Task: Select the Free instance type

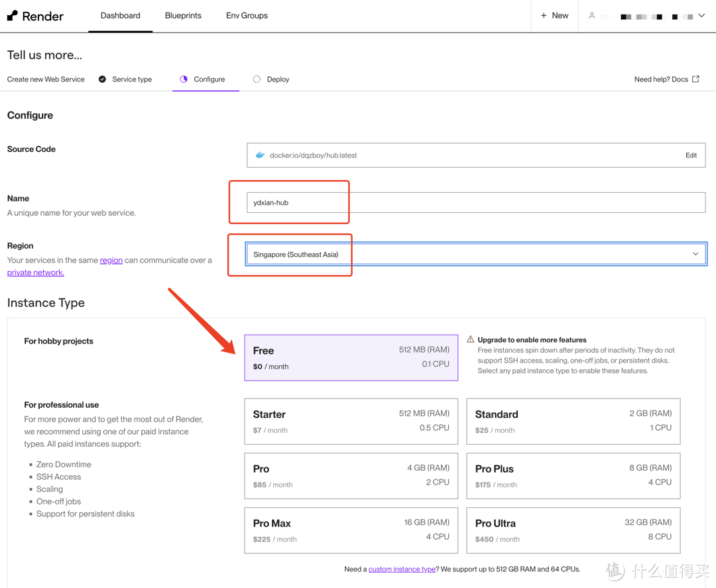Action: pos(351,358)
